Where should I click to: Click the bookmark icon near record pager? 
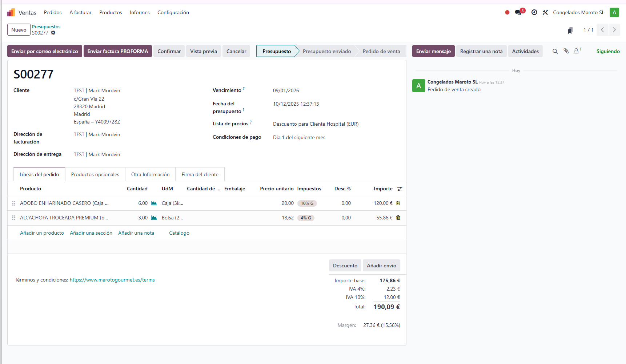(570, 31)
